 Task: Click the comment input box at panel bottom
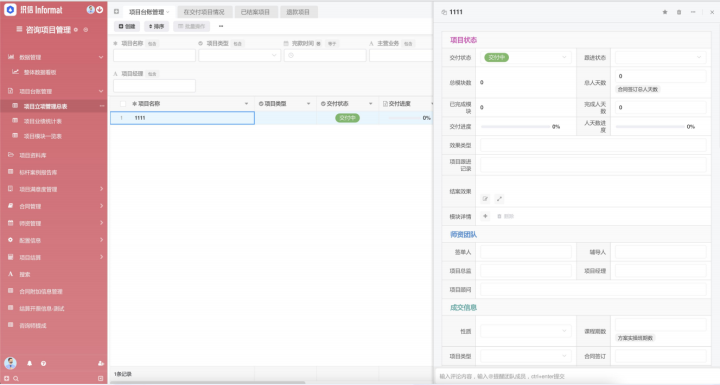pos(576,376)
